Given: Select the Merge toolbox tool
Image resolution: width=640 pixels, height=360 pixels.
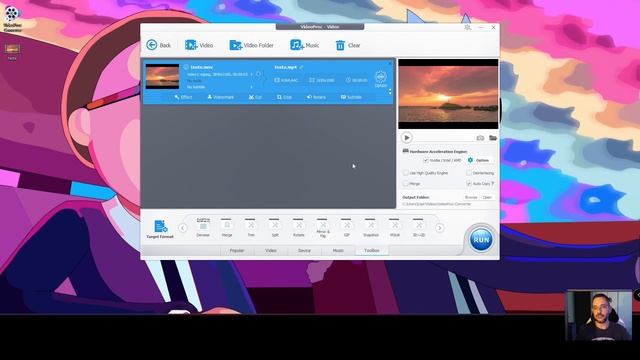Looking at the screenshot, I should [227, 228].
